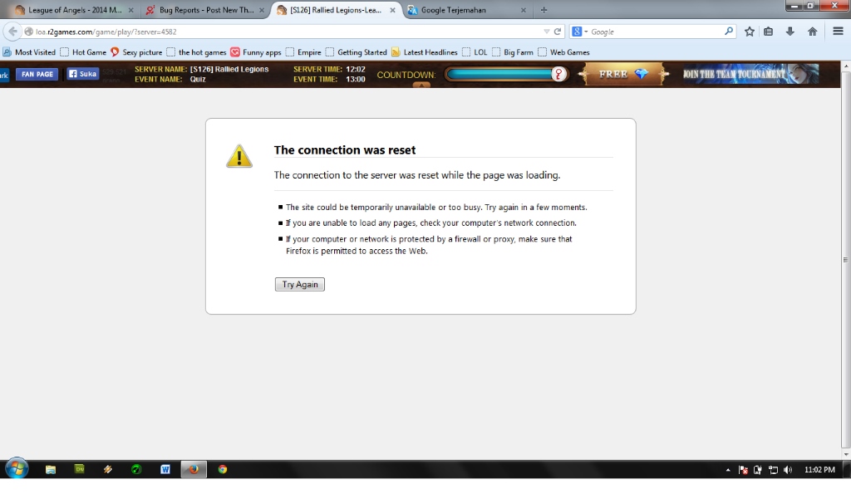This screenshot has height=504, width=851.
Task: Click the Try Again button
Action: [299, 285]
